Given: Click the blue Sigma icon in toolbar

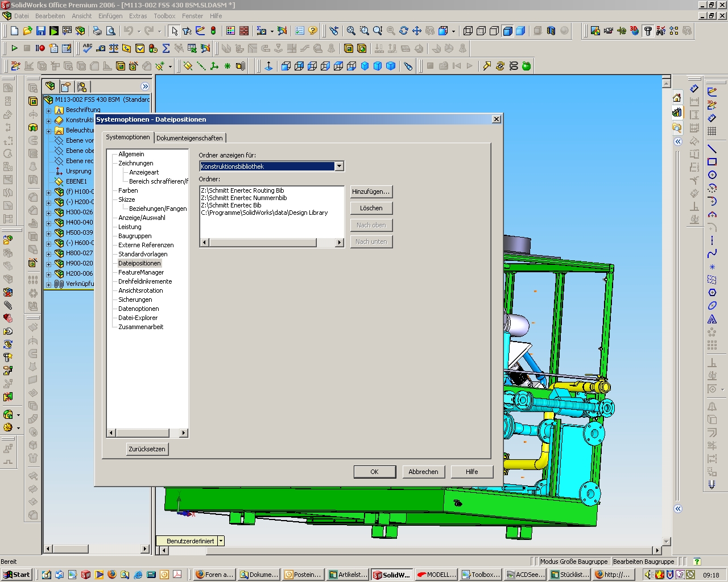Looking at the screenshot, I should 166,48.
